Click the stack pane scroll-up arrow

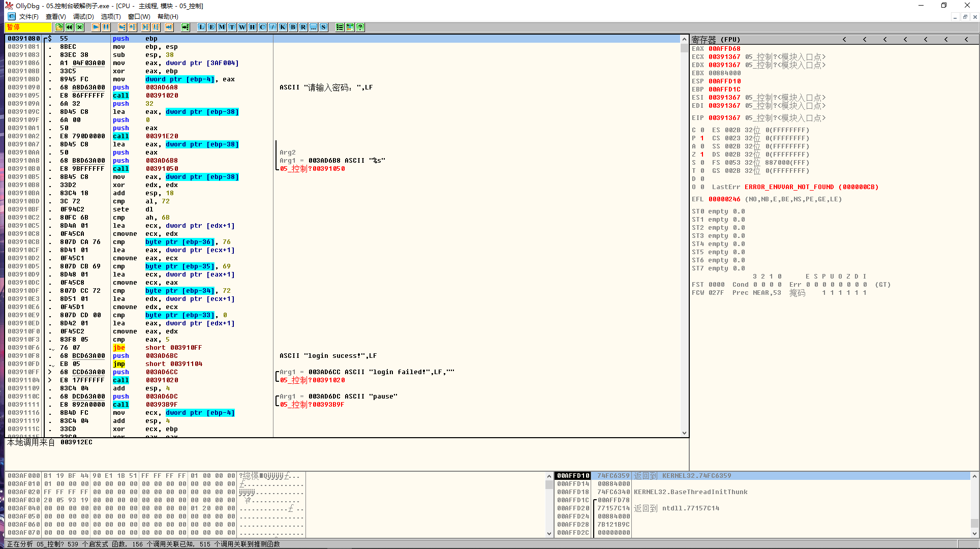[974, 476]
